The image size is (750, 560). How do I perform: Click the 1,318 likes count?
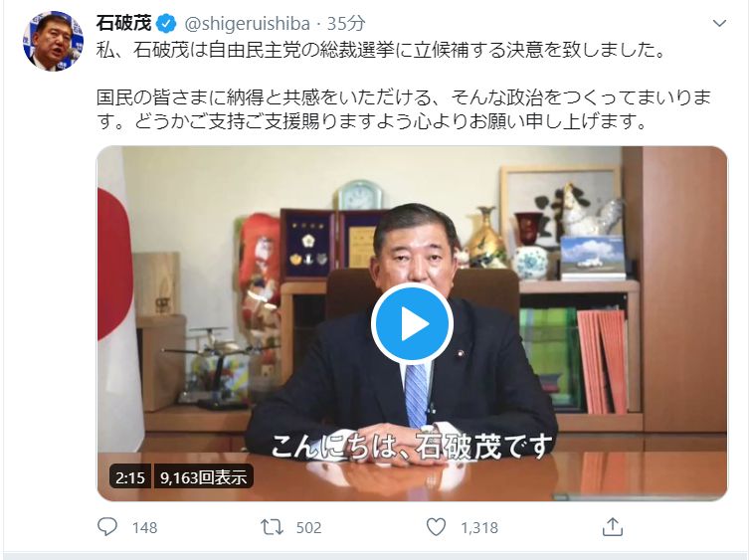pos(479,527)
